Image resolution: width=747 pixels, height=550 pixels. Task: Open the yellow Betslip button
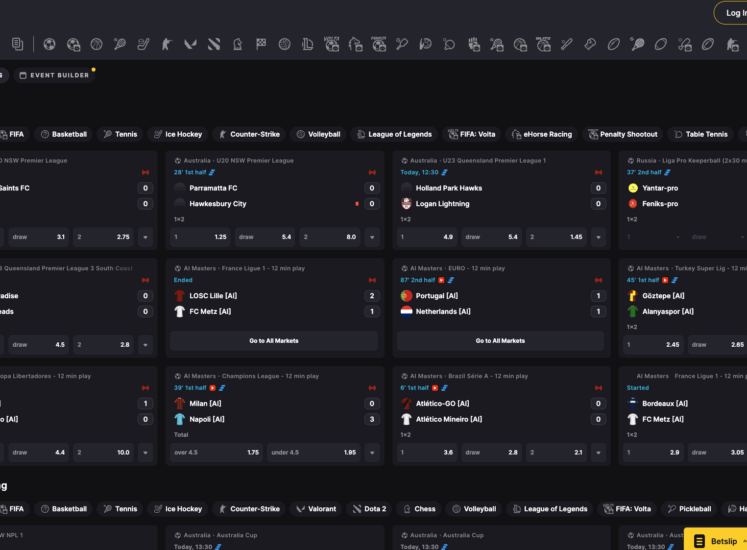pyautogui.click(x=716, y=541)
